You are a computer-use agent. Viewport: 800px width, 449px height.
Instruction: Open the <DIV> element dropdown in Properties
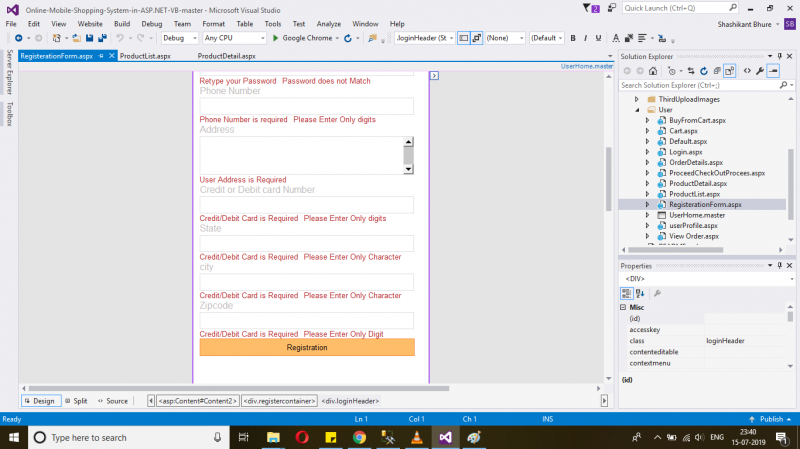click(x=792, y=279)
